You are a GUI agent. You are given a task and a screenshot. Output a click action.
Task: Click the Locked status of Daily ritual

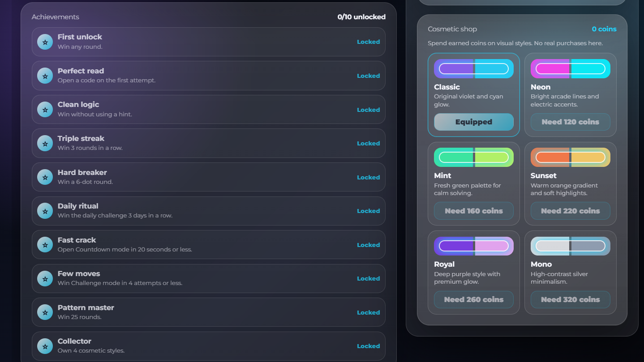tap(368, 211)
